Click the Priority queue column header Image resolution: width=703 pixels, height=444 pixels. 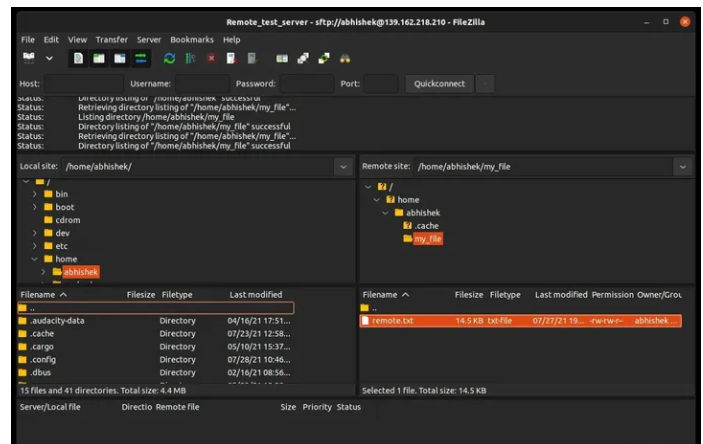[317, 407]
